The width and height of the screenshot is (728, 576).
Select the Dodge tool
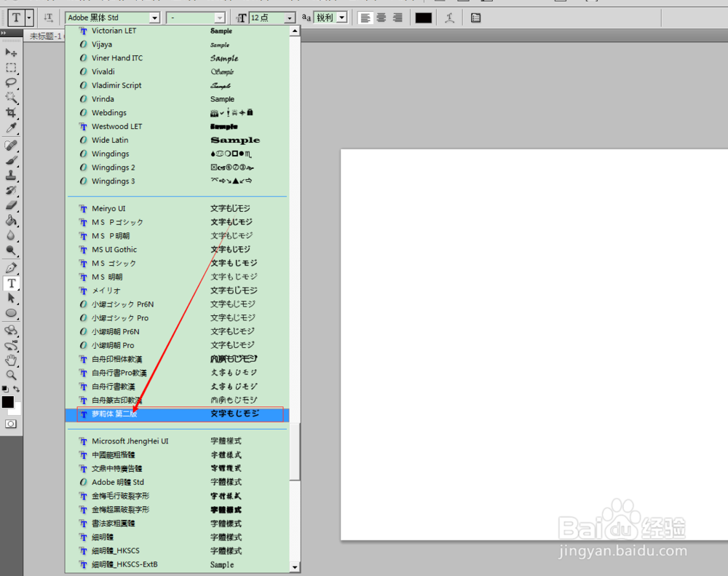click(11, 250)
